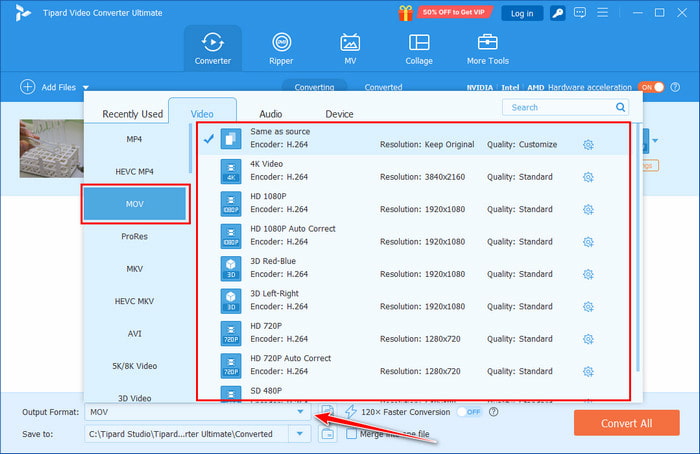Enable 120× Faster Conversion toggle

tap(467, 411)
